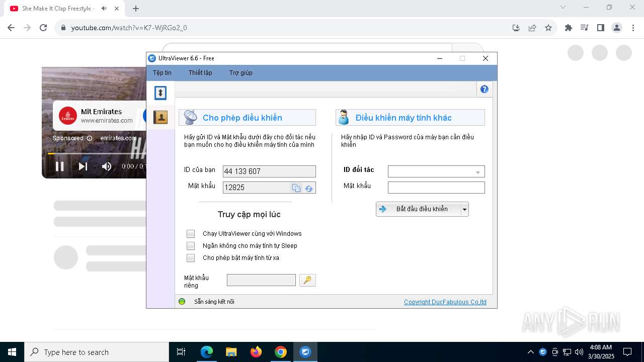Bookmark this YouTube page with the star
The image size is (644, 362).
(x=548, y=28)
